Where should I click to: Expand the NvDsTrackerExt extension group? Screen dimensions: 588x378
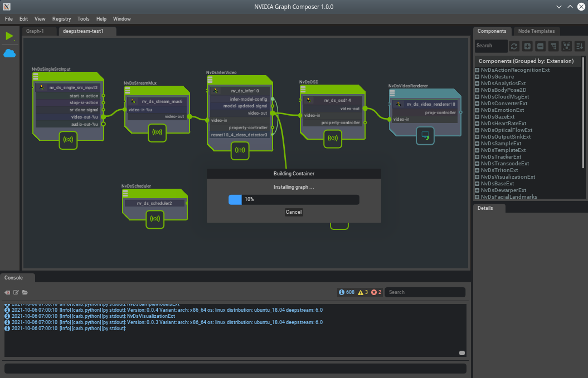tap(477, 157)
